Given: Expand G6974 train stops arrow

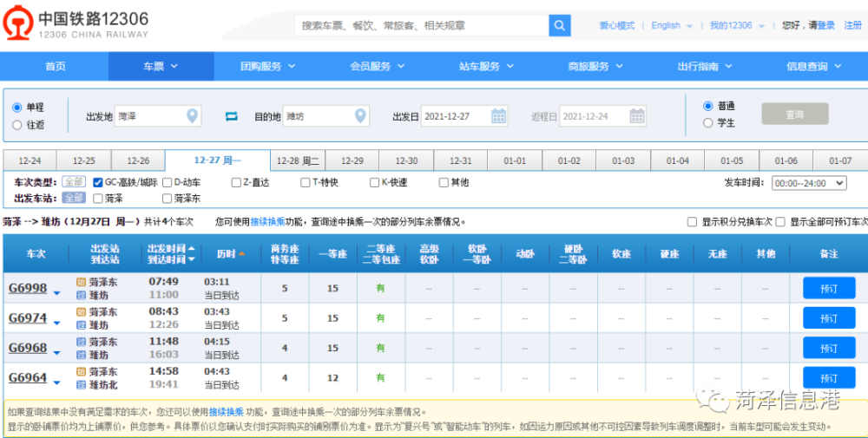Looking at the screenshot, I should click(56, 323).
